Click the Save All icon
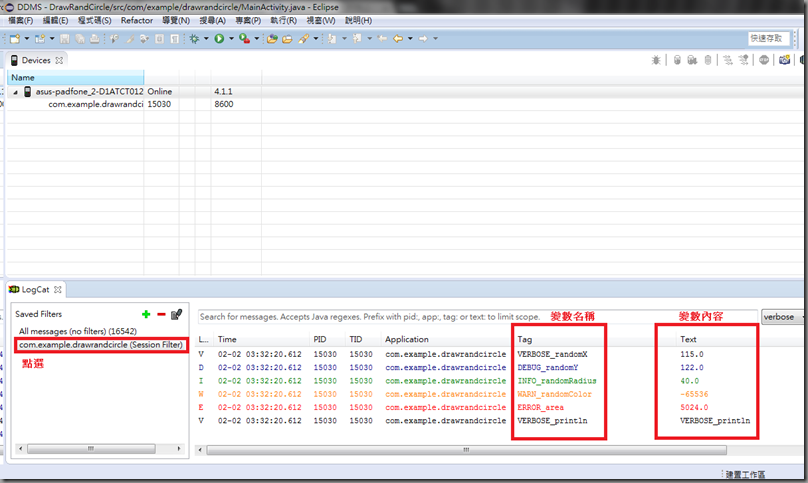The image size is (808, 483). click(80, 39)
